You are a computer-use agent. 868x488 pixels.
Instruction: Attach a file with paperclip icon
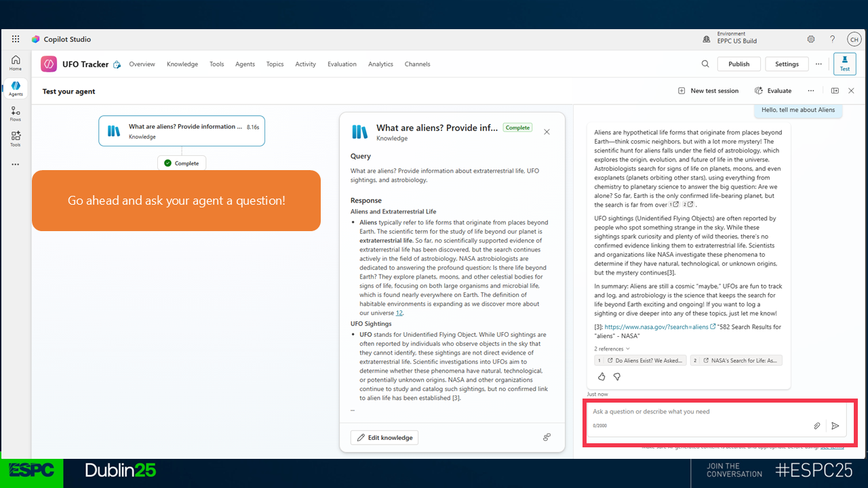click(x=817, y=426)
